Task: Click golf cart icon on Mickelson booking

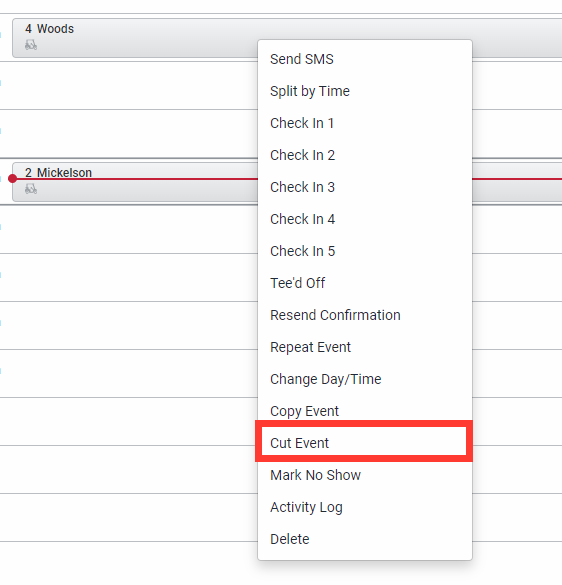Action: click(x=31, y=189)
